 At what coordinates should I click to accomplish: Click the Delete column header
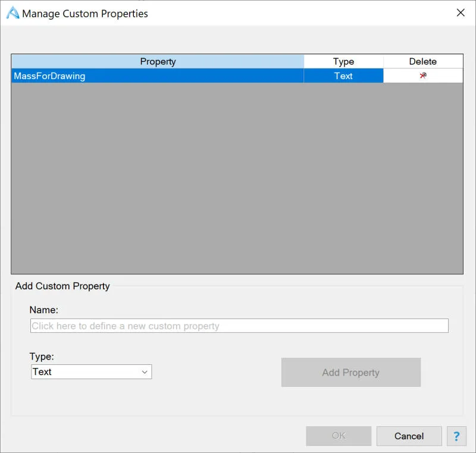point(423,61)
